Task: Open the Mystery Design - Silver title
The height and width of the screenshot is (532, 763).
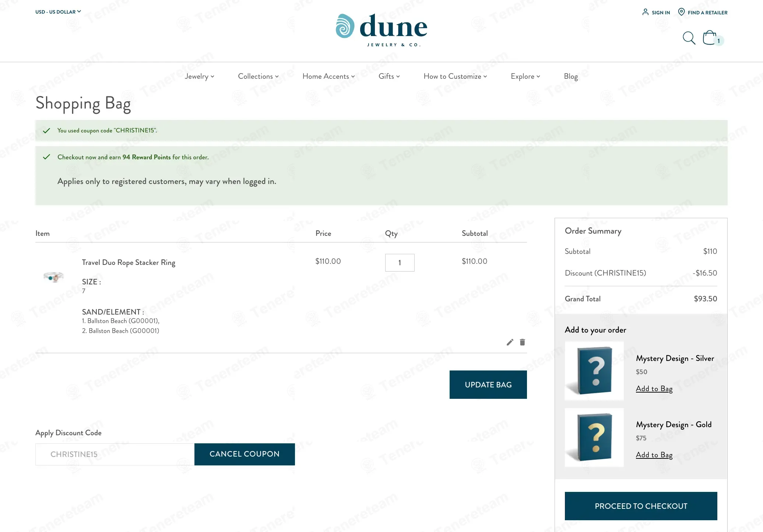Action: coord(675,358)
